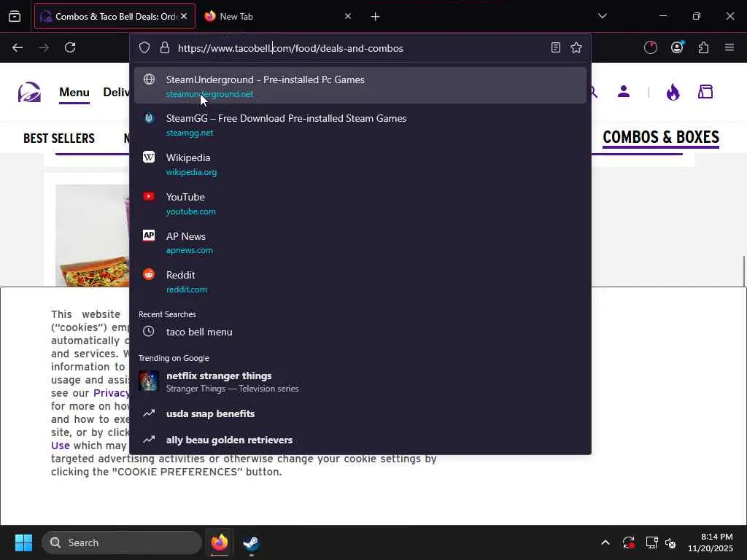Viewport: 747px width, 560px height.
Task: Select AP News suggestion
Action: pyautogui.click(x=360, y=242)
